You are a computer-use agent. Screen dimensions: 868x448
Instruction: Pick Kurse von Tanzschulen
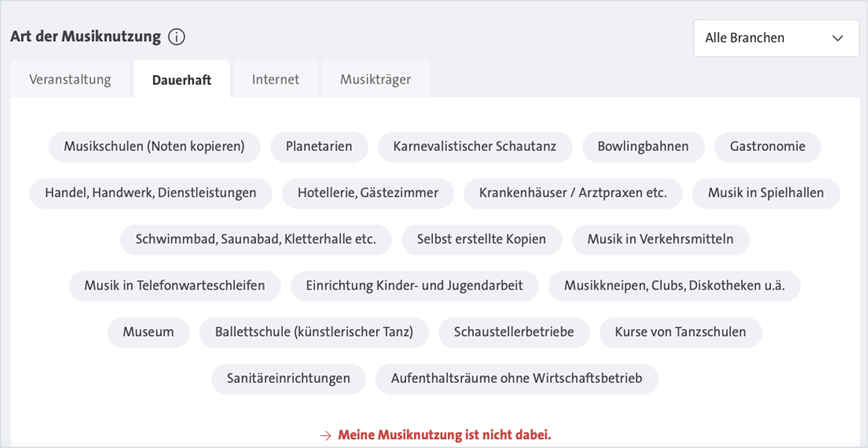680,332
